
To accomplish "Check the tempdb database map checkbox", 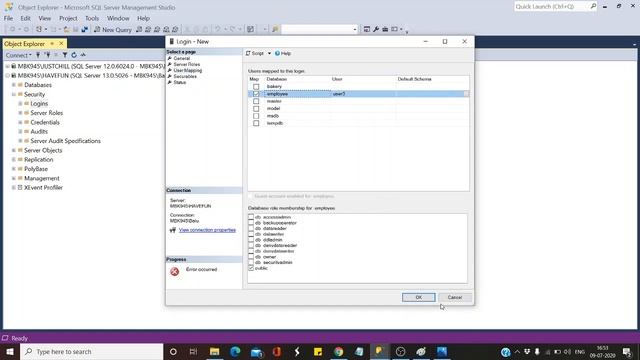I will pyautogui.click(x=256, y=123).
